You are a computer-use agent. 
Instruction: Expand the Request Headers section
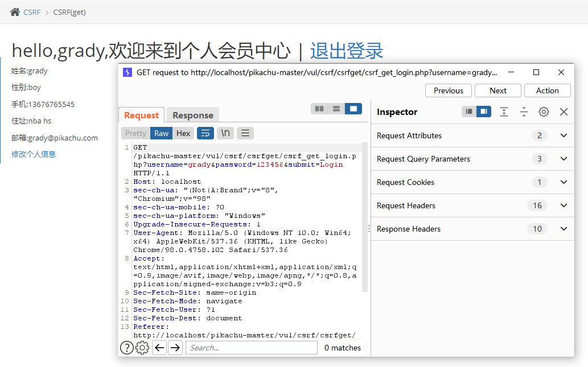[564, 205]
